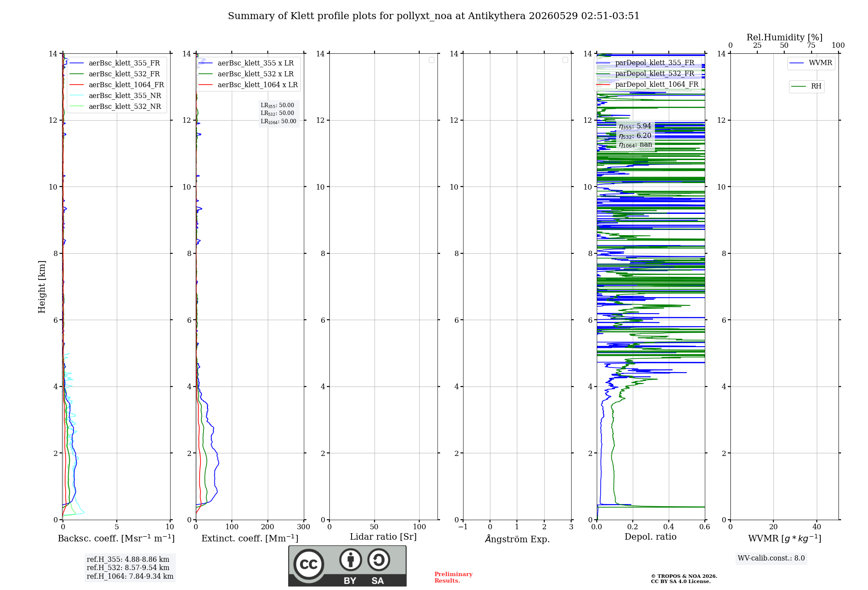Click the aerBsc_klett_355_FR legend label

click(124, 63)
